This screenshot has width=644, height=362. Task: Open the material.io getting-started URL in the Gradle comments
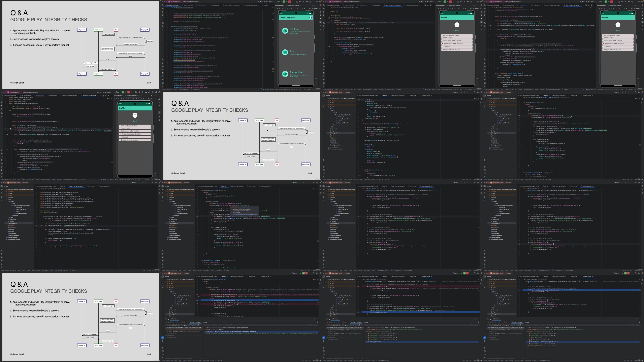(x=194, y=71)
